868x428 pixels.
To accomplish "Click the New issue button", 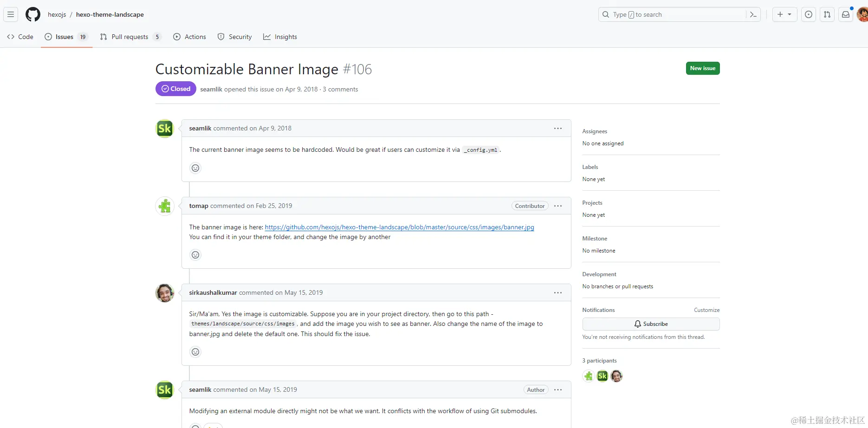I will click(x=703, y=68).
